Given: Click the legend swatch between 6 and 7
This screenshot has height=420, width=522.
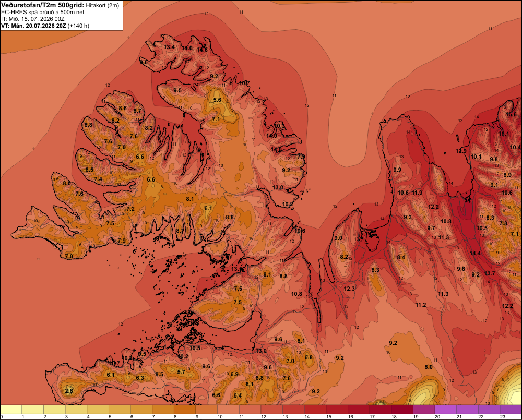Looking at the screenshot, I should pyautogui.click(x=141, y=410).
